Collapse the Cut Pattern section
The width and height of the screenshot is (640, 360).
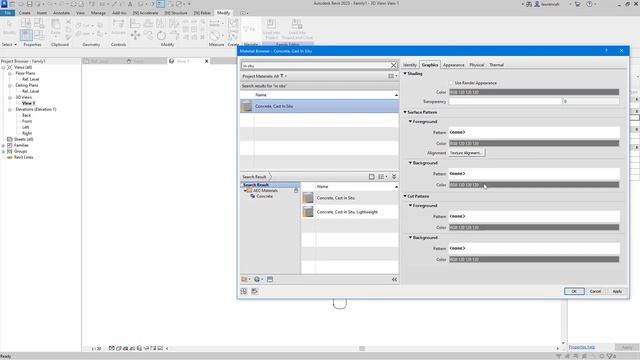(x=405, y=196)
